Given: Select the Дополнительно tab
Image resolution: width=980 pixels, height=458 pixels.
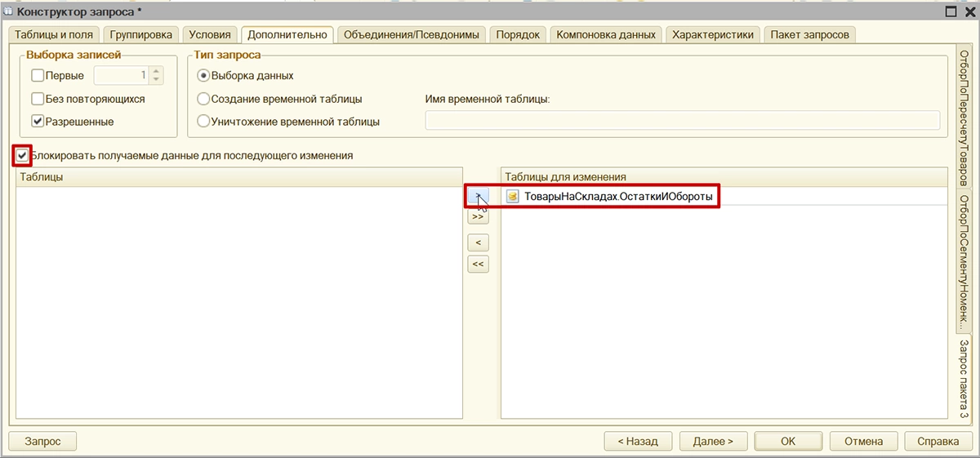Looking at the screenshot, I should pos(287,34).
